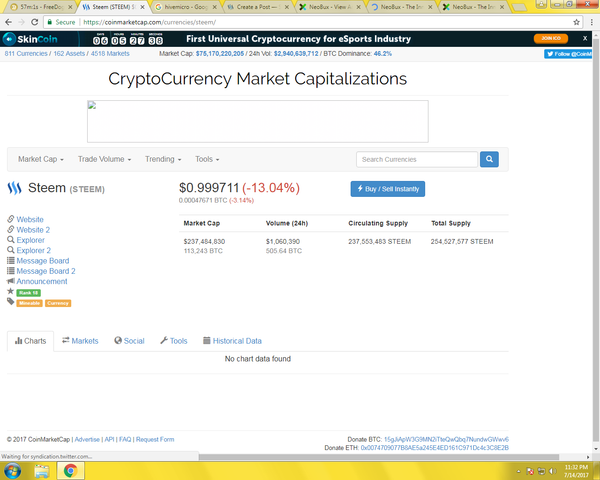The height and width of the screenshot is (480, 600).
Task: Click the browser forward arrow
Action: tap(21, 22)
